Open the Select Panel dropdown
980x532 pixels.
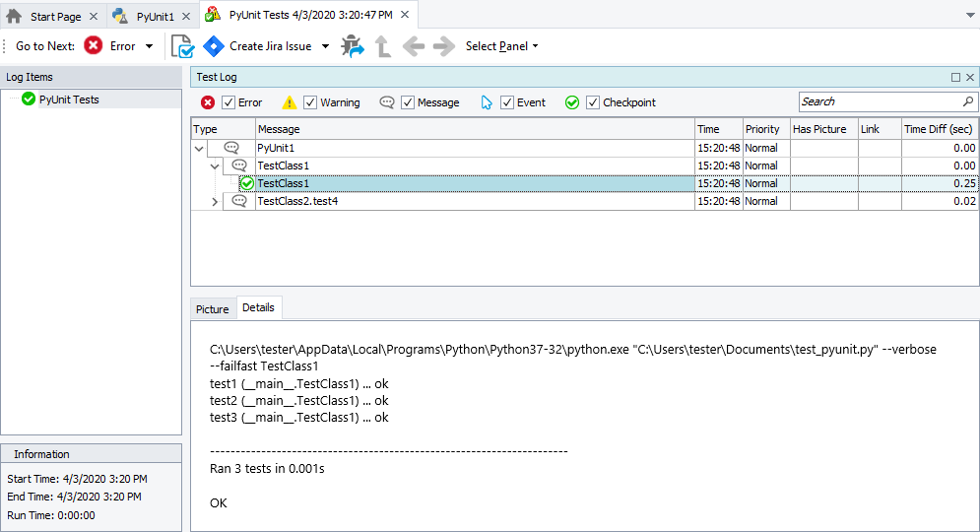tap(501, 46)
